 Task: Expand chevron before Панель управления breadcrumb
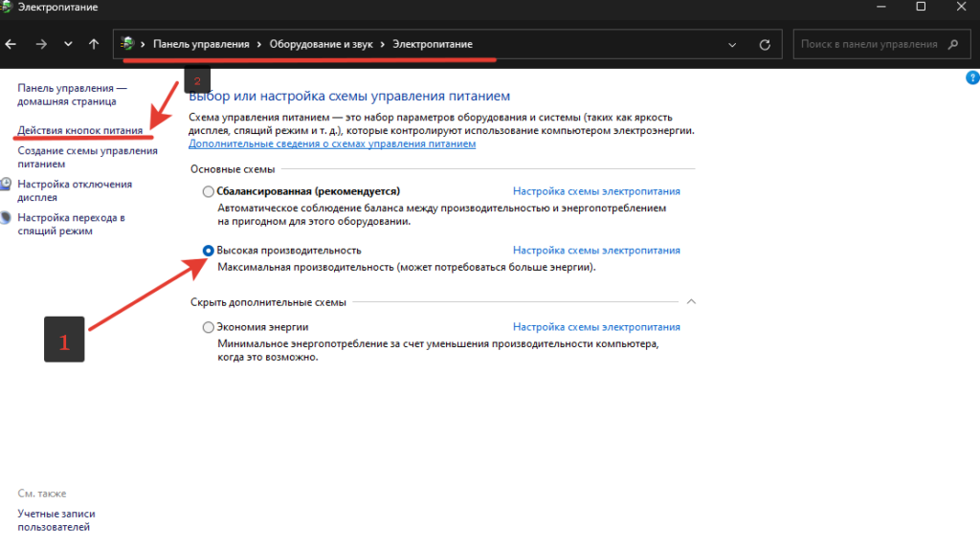tap(144, 44)
